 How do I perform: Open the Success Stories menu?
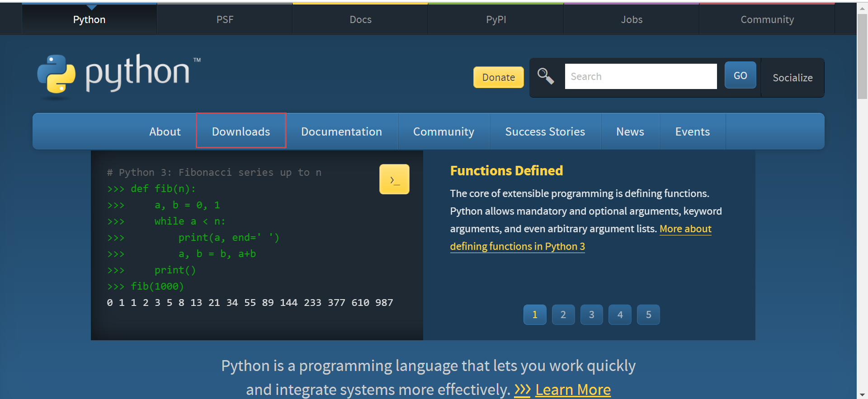(x=545, y=131)
